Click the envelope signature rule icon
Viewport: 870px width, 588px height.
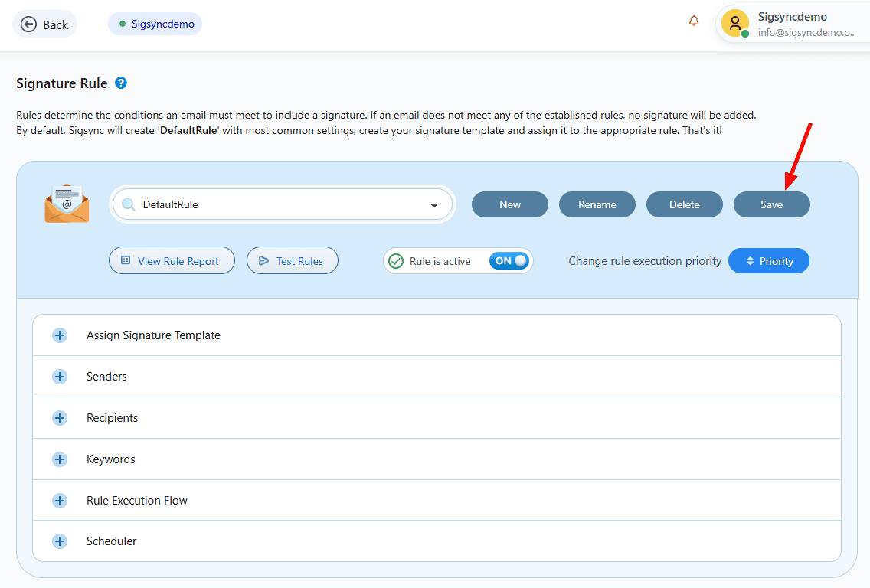67,204
